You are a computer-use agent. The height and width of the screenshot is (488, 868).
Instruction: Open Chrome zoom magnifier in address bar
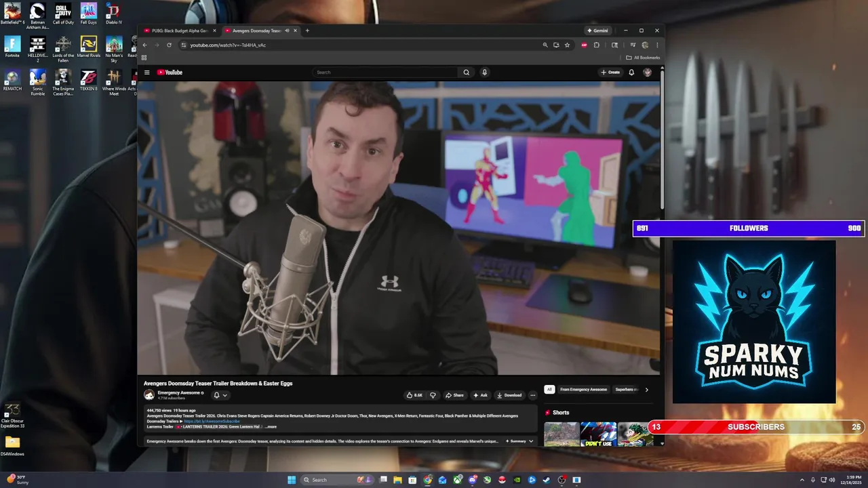[545, 45]
